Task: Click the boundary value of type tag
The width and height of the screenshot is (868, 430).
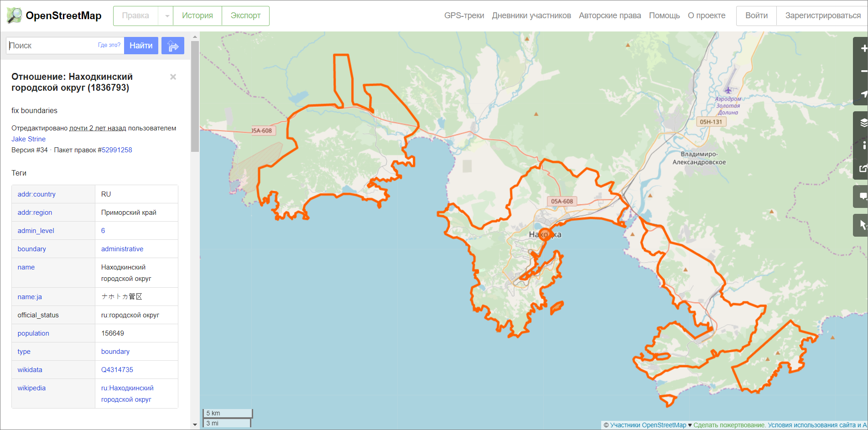Action: [x=115, y=352]
